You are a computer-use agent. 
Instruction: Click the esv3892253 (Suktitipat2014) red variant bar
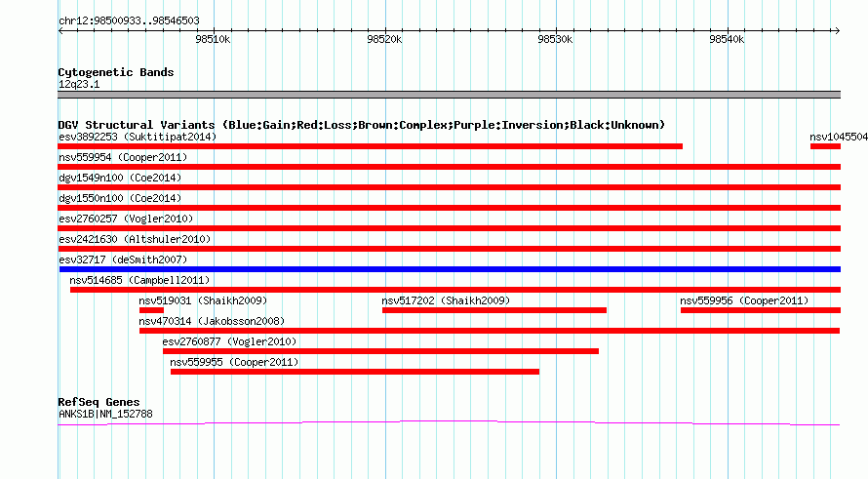(371, 146)
